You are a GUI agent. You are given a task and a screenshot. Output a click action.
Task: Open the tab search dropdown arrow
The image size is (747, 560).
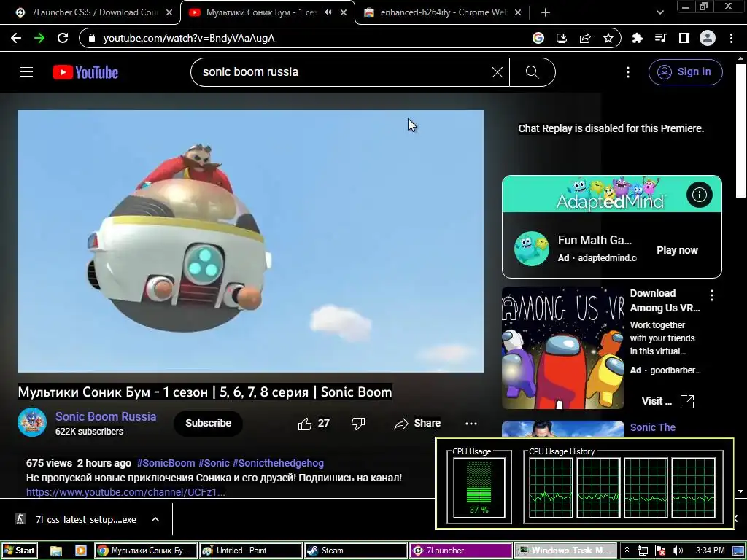click(x=659, y=12)
